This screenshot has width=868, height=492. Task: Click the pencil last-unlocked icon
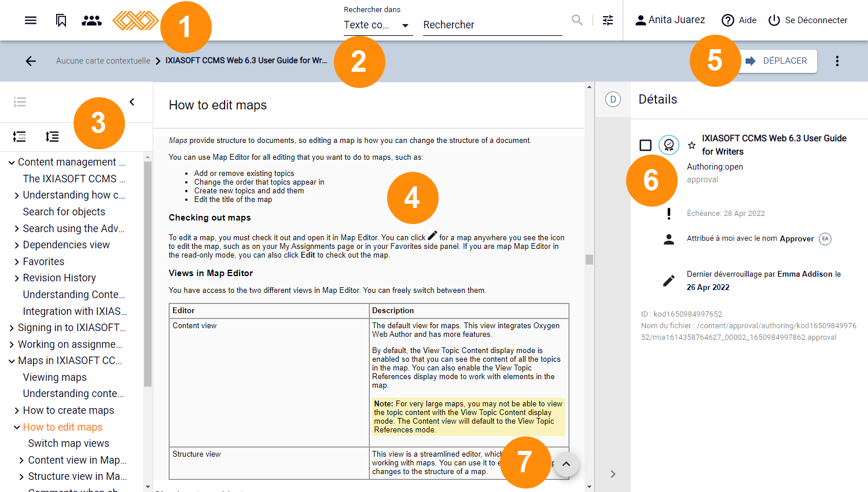[x=669, y=281]
